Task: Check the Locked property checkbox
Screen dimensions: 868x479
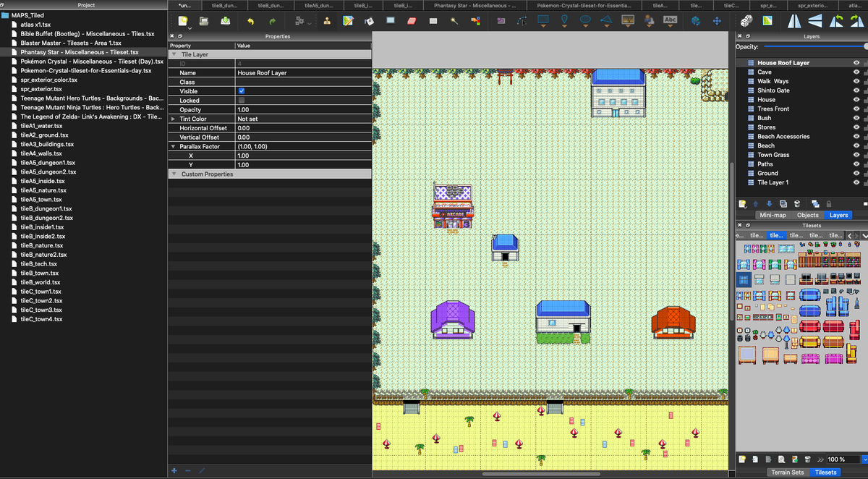Action: pyautogui.click(x=242, y=101)
